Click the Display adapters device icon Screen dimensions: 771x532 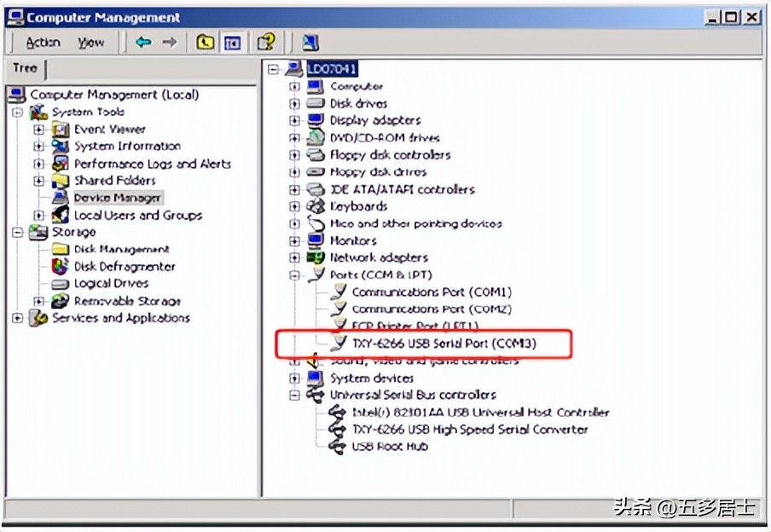316,120
